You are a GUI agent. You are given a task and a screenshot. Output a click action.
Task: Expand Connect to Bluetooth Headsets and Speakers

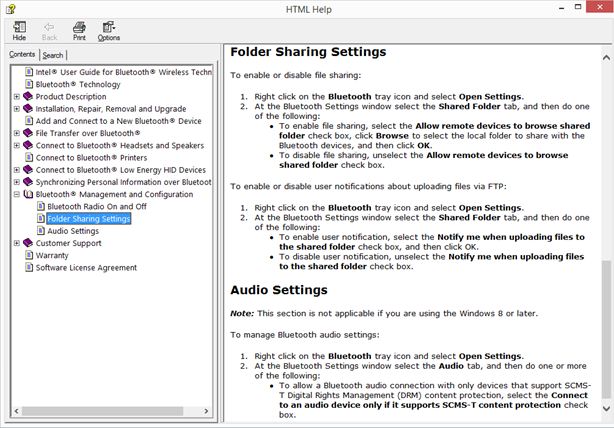coord(16,145)
